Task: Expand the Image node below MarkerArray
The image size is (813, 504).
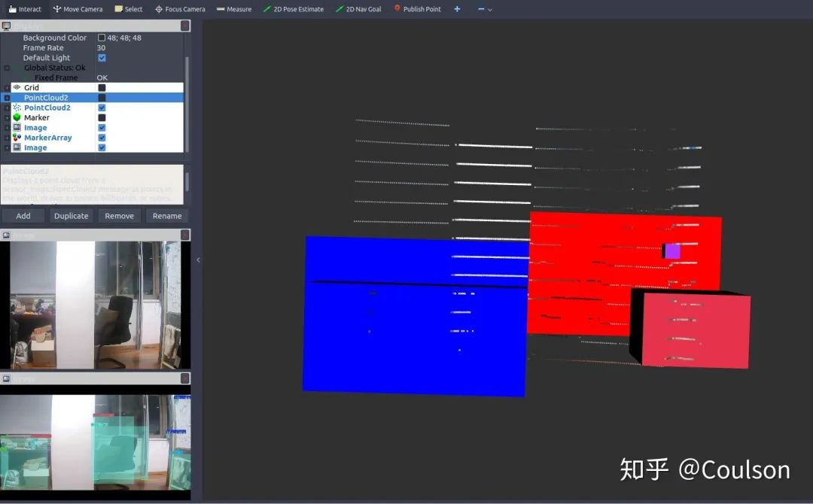Action: click(x=7, y=147)
